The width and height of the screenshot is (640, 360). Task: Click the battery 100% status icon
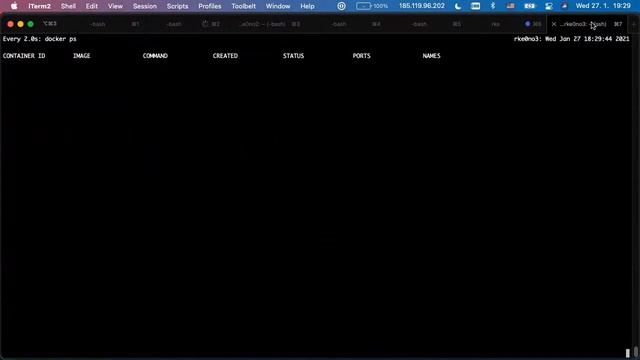[x=371, y=6]
